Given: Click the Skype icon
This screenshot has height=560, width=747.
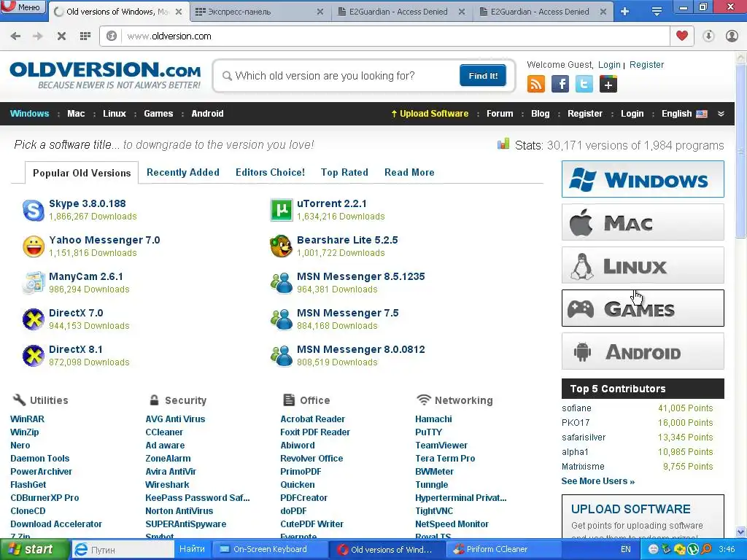Looking at the screenshot, I should point(34,210).
